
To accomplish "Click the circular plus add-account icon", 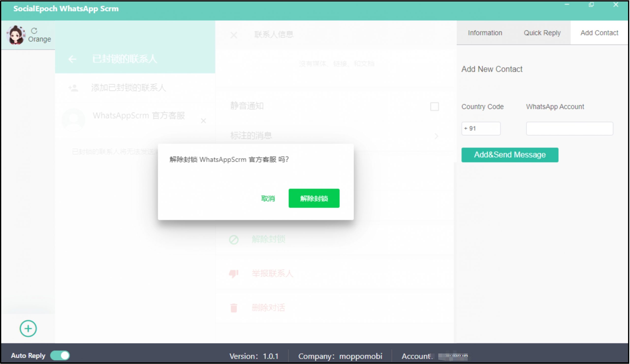I will (x=28, y=329).
